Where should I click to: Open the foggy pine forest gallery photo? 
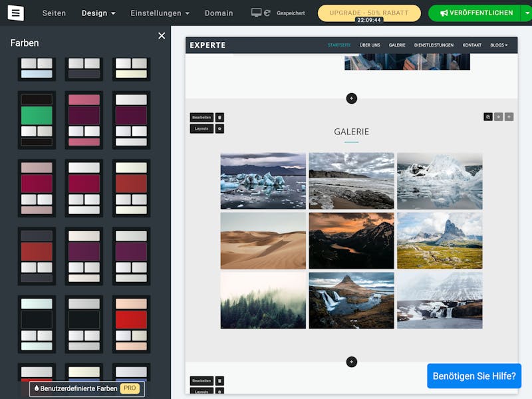point(263,301)
